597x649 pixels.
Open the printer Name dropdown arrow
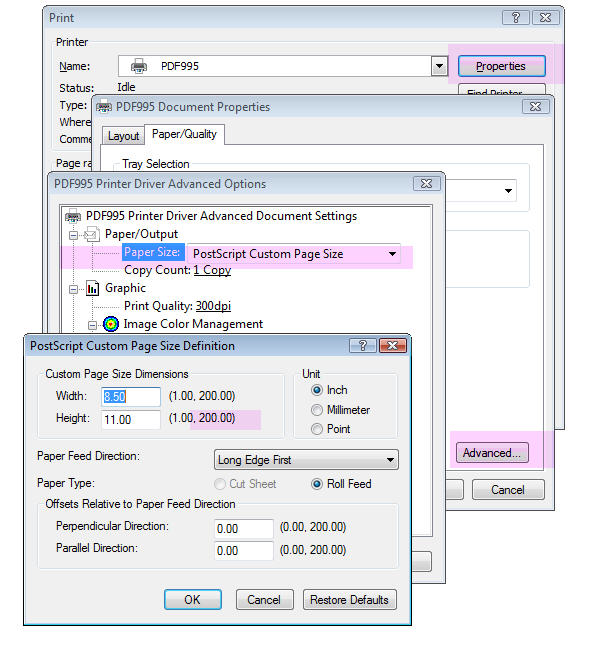(x=439, y=66)
